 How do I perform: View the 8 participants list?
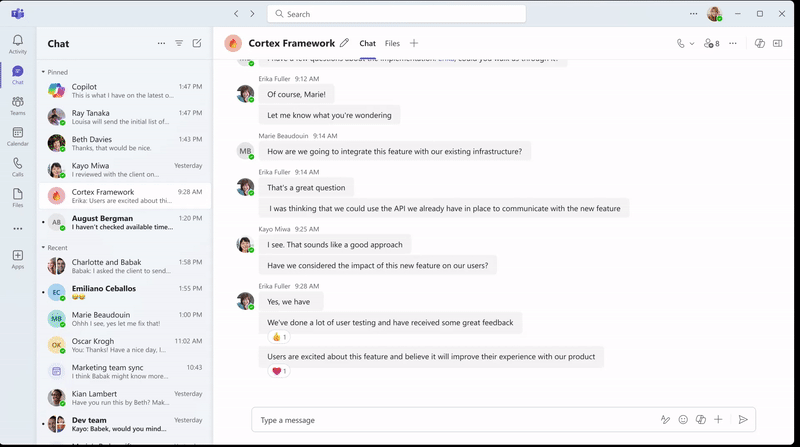[x=712, y=44]
